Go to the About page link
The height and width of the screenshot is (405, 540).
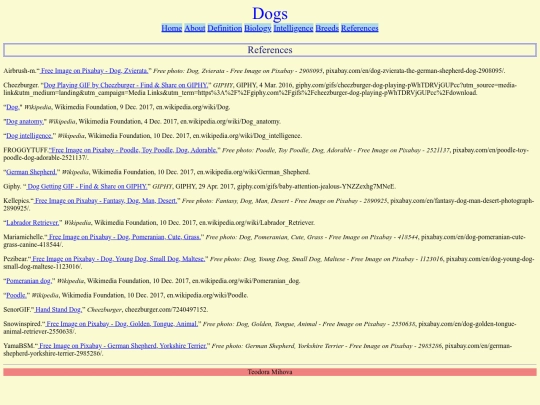195,28
